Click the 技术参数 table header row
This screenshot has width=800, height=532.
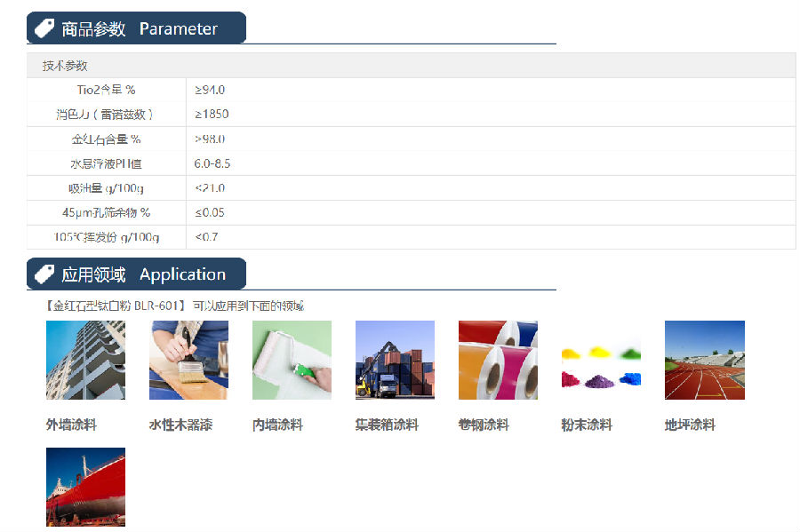[x=411, y=66]
